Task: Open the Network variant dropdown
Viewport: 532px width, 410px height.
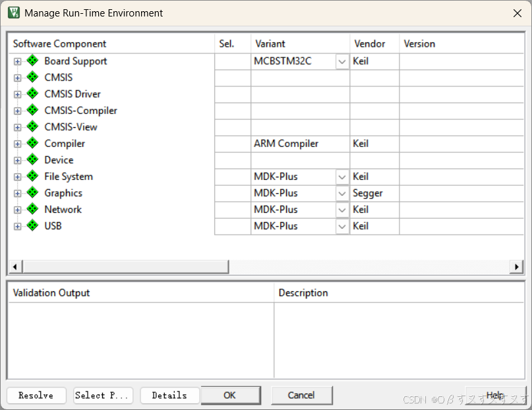Action: [x=342, y=209]
